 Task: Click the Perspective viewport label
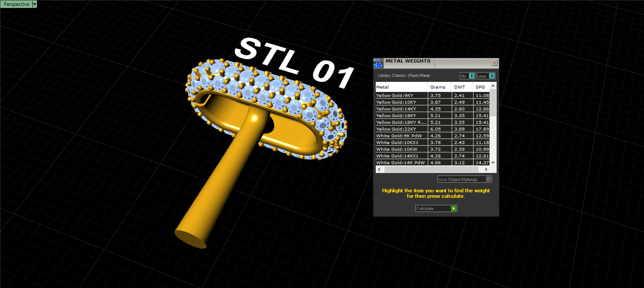[x=16, y=4]
